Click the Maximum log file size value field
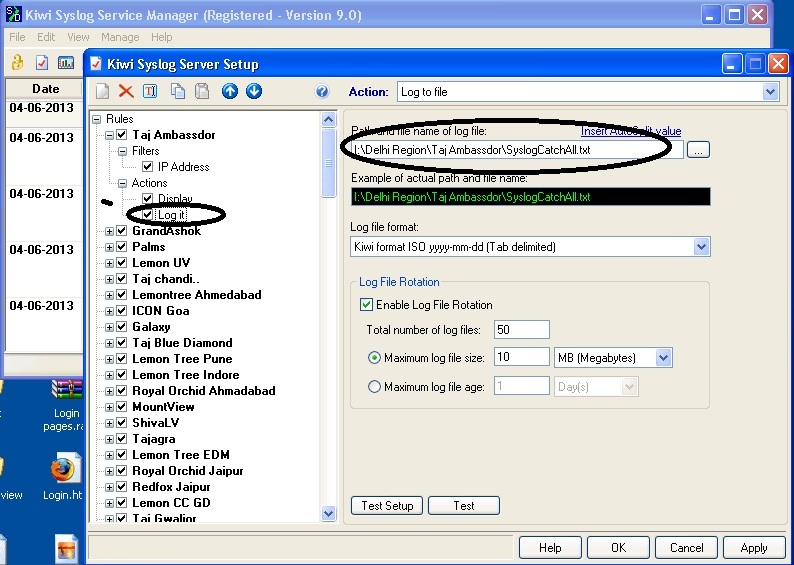 click(522, 357)
